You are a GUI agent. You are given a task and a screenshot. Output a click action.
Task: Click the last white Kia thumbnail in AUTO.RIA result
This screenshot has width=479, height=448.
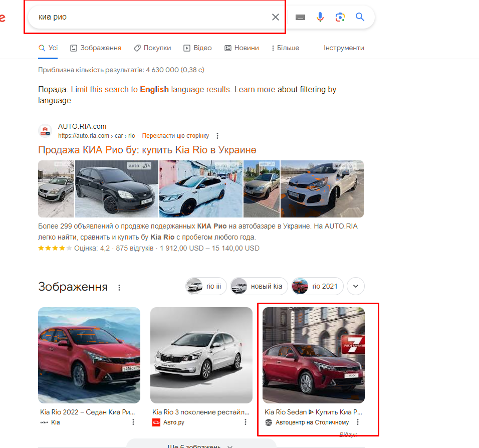tap(322, 189)
